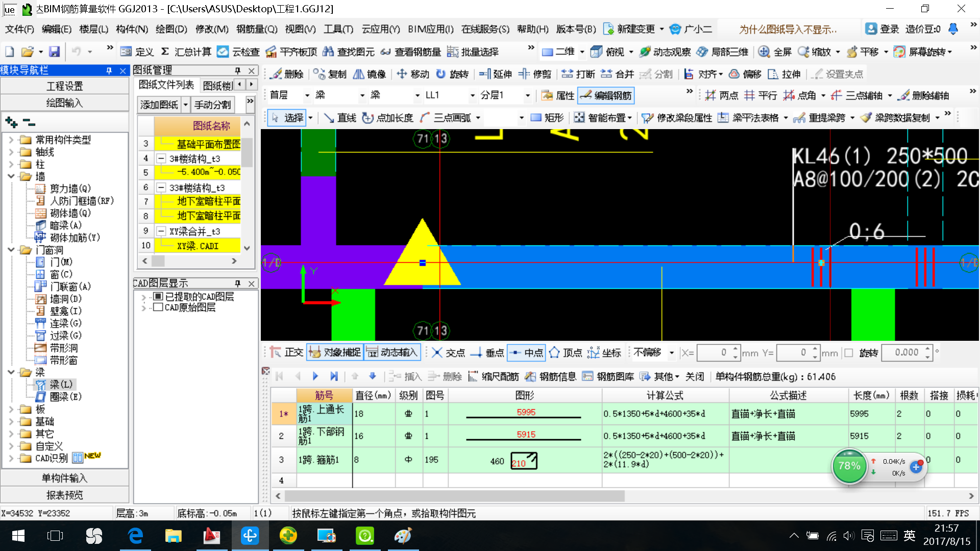The image size is (980, 551).
Task: Toggle 交点 intersection snap
Action: click(x=448, y=353)
